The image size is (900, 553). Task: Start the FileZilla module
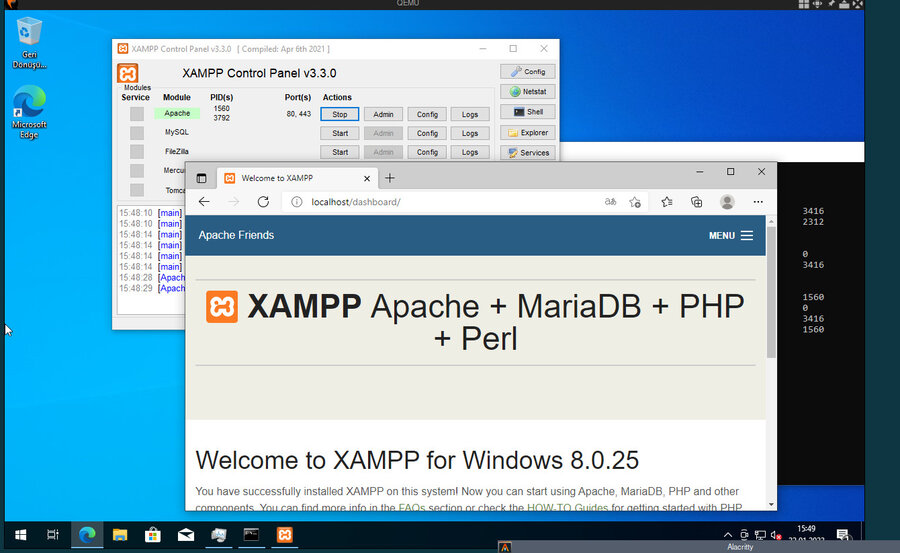340,152
